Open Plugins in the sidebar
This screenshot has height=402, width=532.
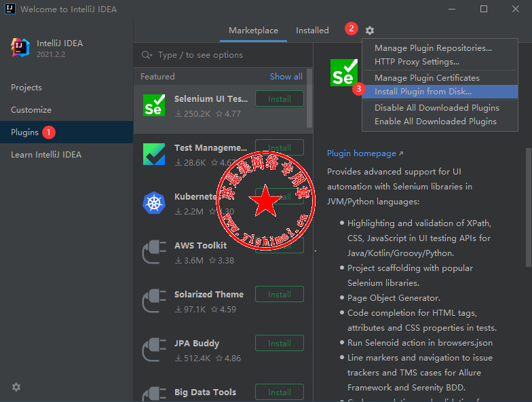[66, 132]
